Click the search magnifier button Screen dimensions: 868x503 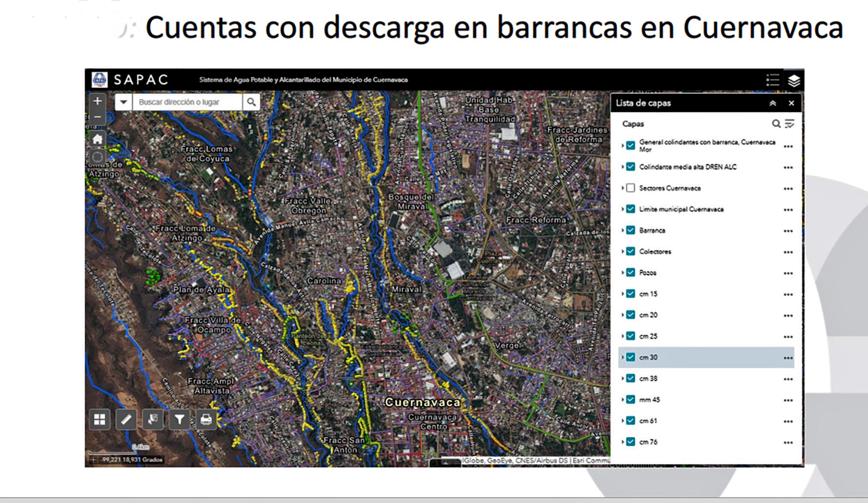[251, 102]
